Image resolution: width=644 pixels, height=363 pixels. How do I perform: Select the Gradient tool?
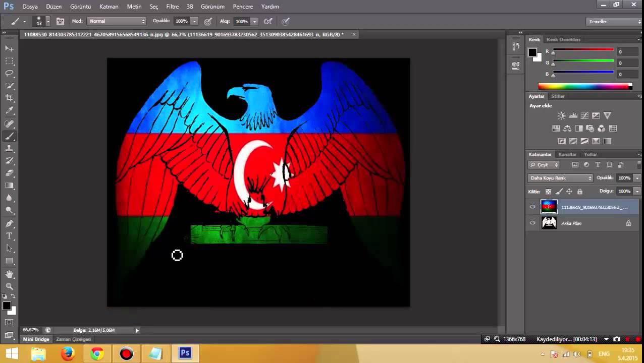click(9, 186)
